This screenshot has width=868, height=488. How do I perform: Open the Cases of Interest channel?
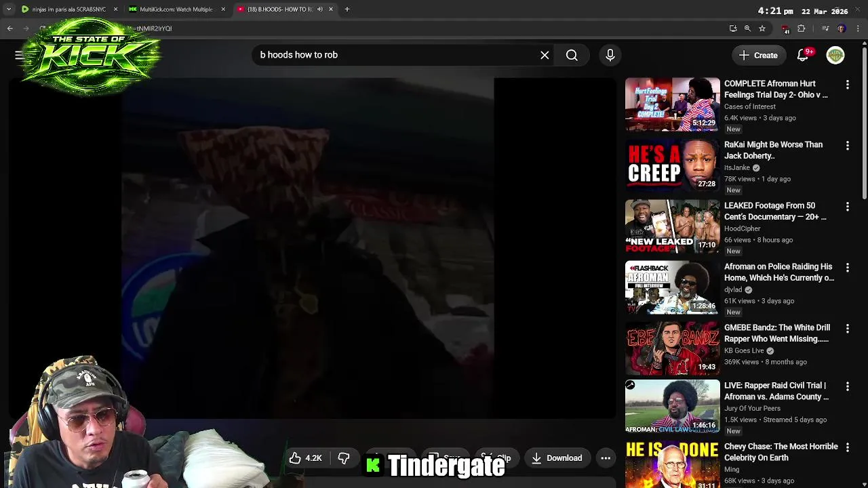tap(750, 106)
